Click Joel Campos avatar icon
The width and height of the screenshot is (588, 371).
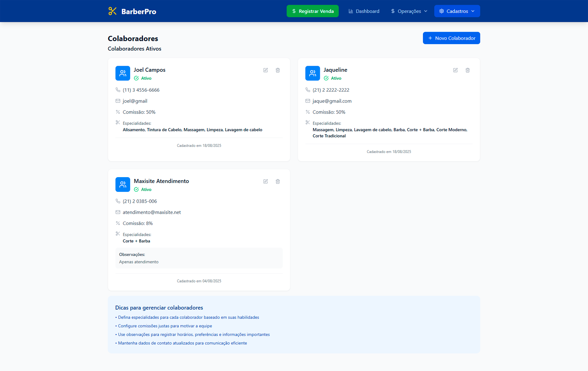(x=123, y=73)
